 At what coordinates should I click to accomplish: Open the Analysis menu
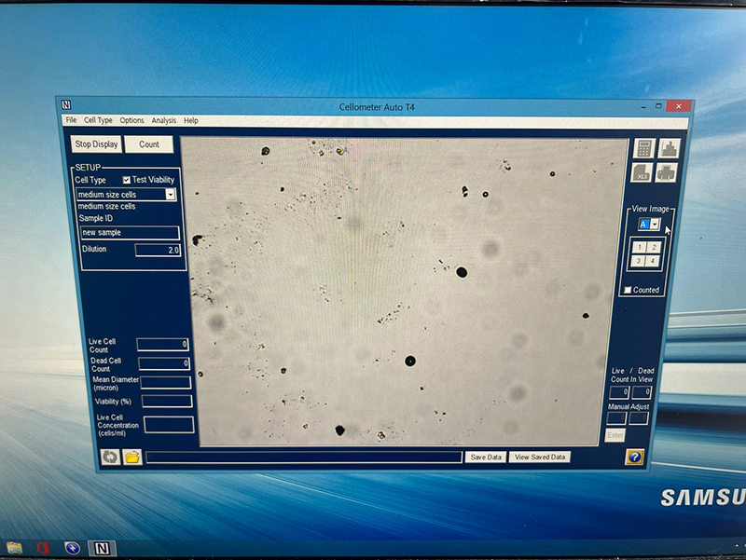coord(164,120)
